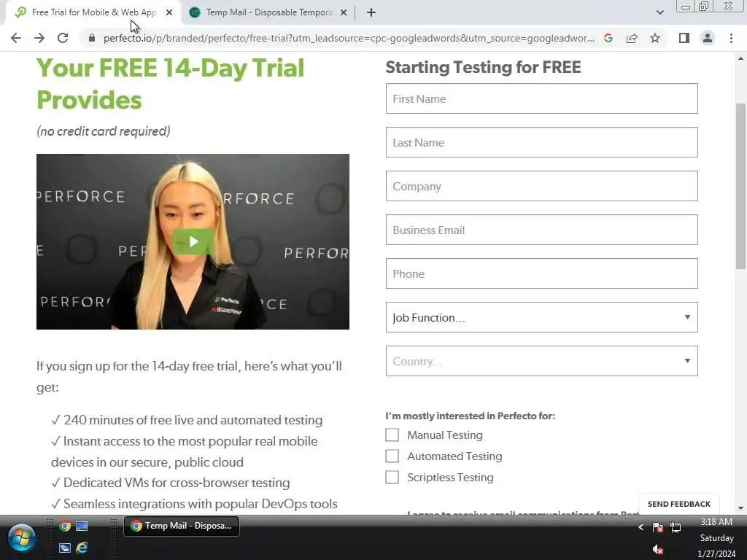Click 'I'm mostly interested in Perfecto for' label
The width and height of the screenshot is (747, 560).
click(x=471, y=416)
